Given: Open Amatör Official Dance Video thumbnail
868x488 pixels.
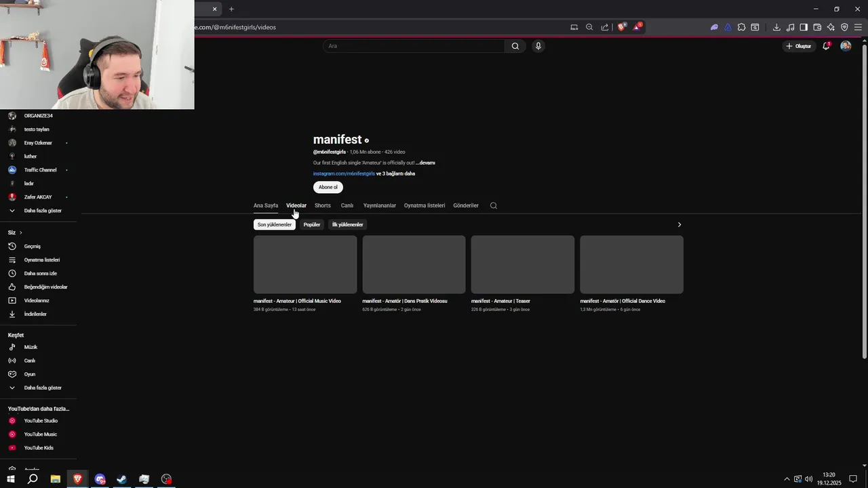Looking at the screenshot, I should tap(632, 264).
